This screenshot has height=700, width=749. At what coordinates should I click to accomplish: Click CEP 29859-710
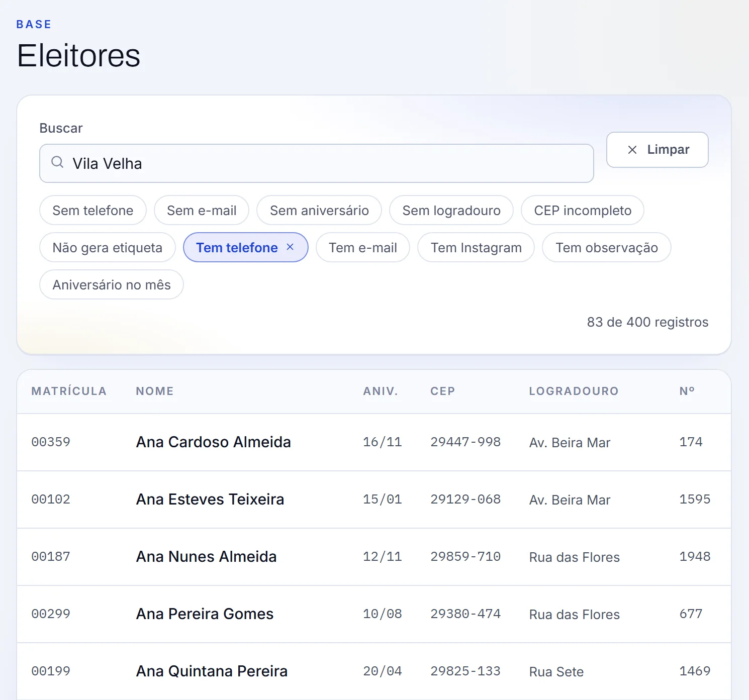(x=465, y=557)
